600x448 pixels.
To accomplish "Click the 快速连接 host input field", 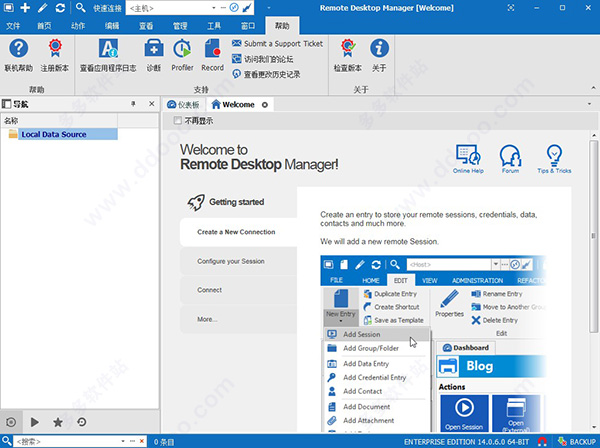I will pos(168,8).
